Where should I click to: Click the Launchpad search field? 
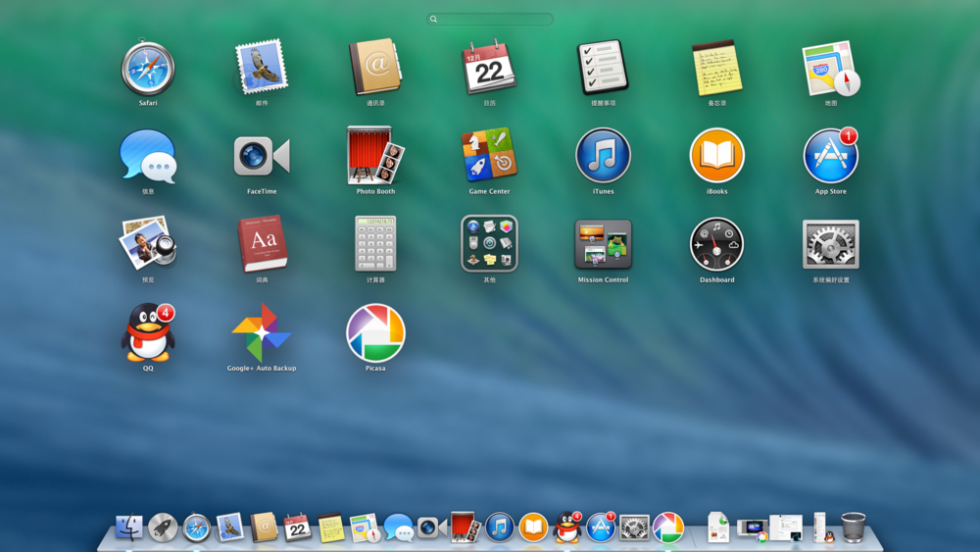489,20
